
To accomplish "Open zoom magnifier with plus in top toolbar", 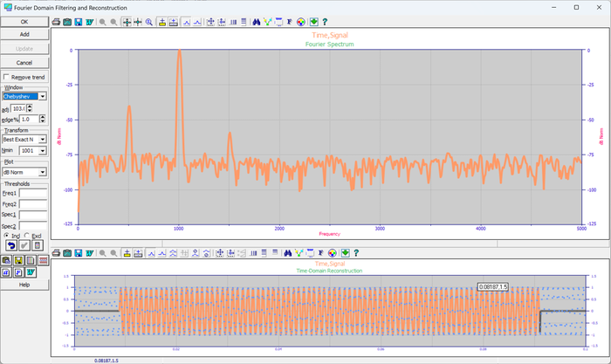I will (149, 22).
